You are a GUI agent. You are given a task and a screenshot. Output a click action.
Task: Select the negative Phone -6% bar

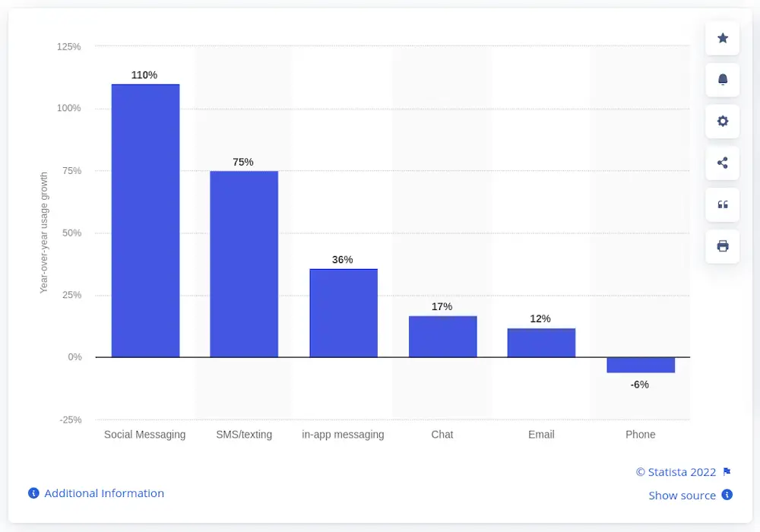(x=641, y=366)
